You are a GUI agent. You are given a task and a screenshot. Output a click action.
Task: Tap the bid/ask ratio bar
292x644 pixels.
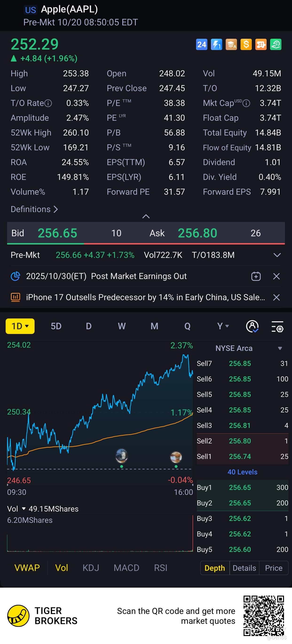coord(146,244)
